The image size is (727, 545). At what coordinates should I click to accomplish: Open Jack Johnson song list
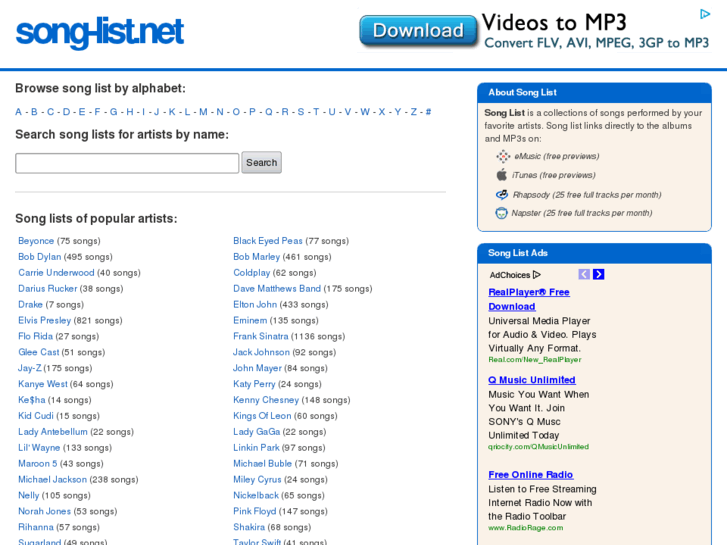(x=261, y=352)
